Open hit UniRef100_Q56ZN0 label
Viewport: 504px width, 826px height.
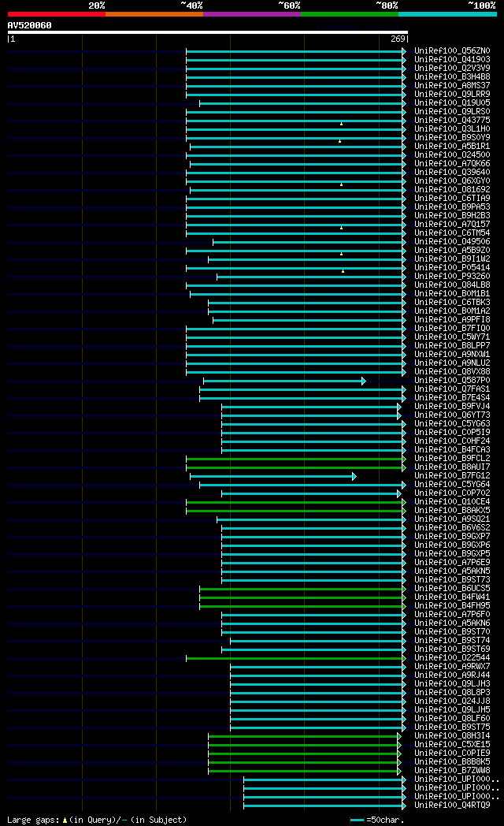pos(452,51)
